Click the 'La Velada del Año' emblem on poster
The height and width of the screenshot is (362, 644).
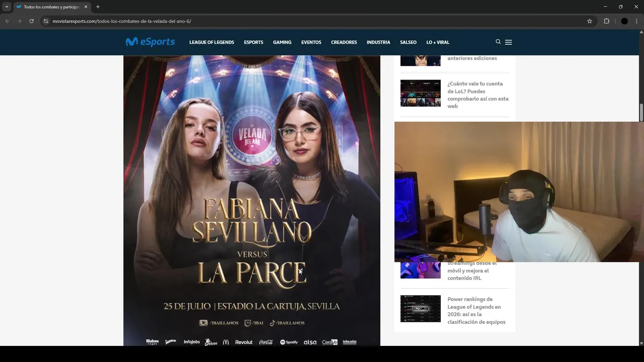252,135
